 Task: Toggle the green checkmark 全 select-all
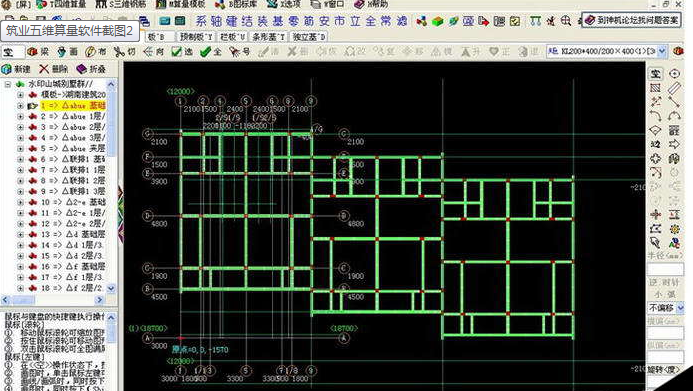point(210,52)
